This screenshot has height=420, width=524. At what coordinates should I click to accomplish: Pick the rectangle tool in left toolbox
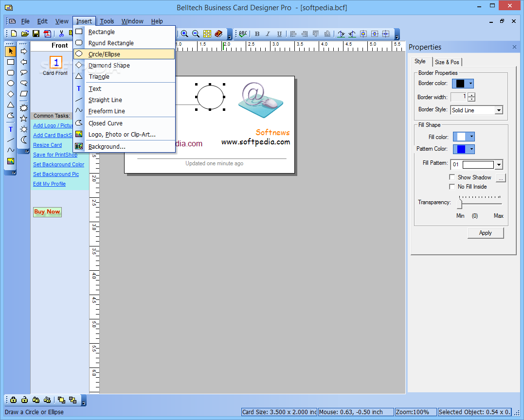[11, 62]
